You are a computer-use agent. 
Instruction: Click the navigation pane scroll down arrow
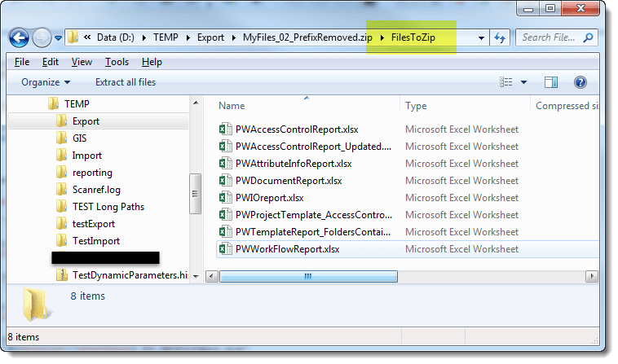196,276
